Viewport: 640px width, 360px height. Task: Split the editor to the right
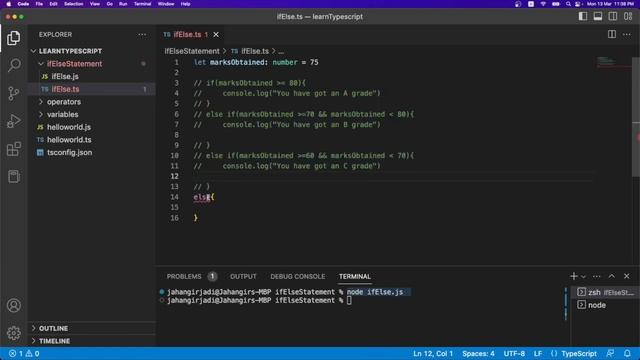point(611,35)
